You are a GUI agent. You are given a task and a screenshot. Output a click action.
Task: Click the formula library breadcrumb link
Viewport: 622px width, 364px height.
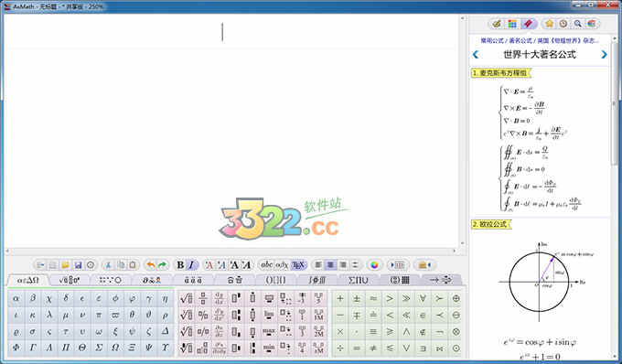(540, 40)
